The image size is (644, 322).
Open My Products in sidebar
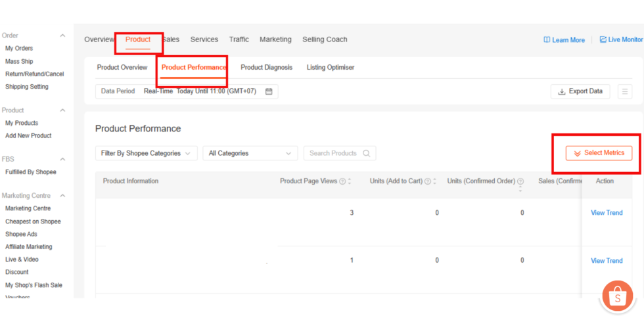click(21, 124)
